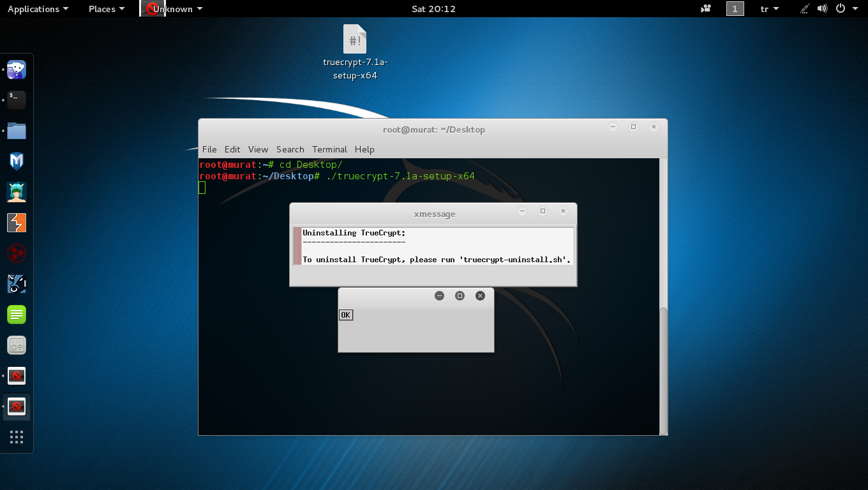Open the terminal's Edit menu
Viewport: 868px width, 490px height.
[232, 149]
